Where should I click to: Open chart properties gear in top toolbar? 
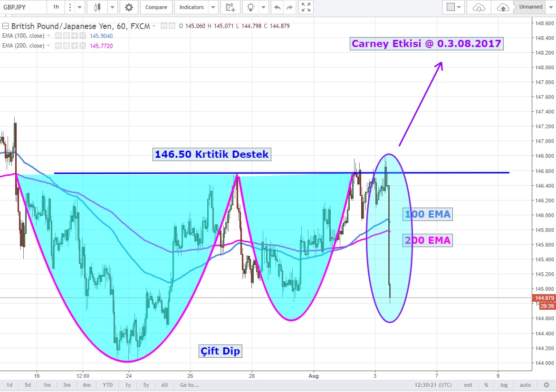pos(129,7)
